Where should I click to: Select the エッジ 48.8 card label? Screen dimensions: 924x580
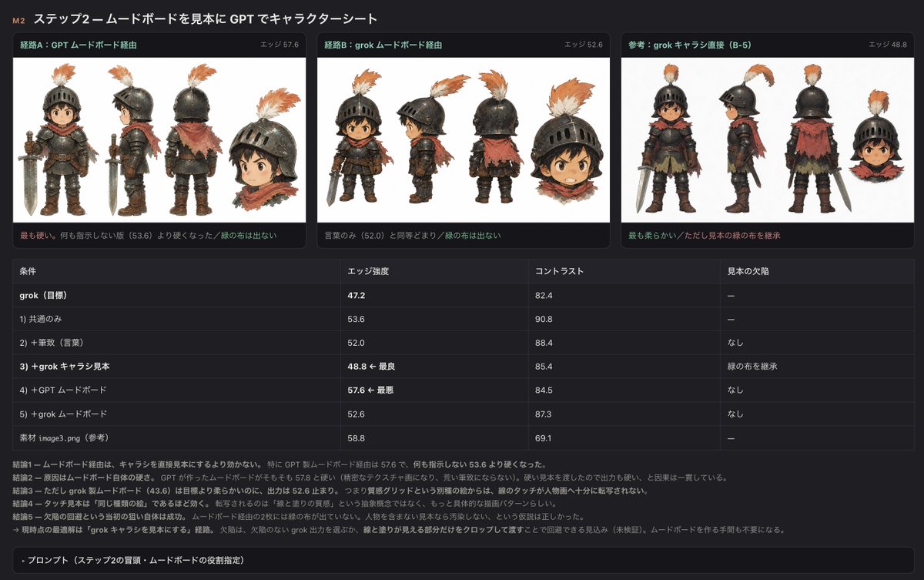point(888,45)
